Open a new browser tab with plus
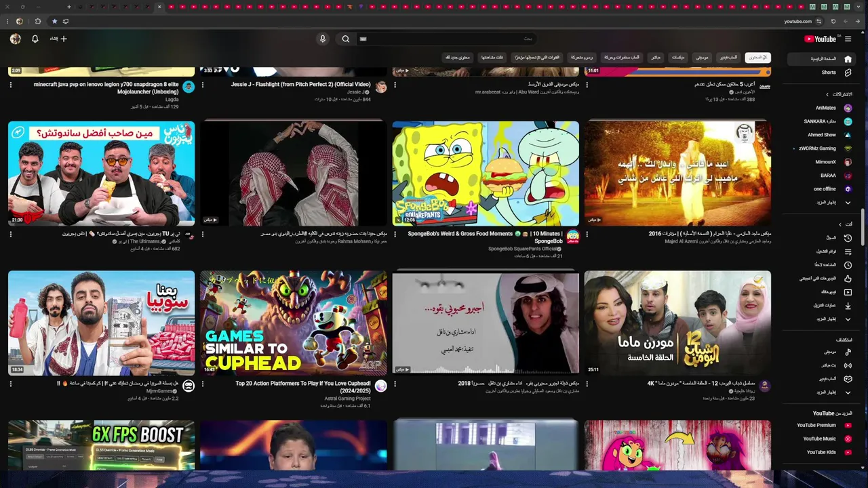The image size is (868, 488). pyautogui.click(x=68, y=7)
